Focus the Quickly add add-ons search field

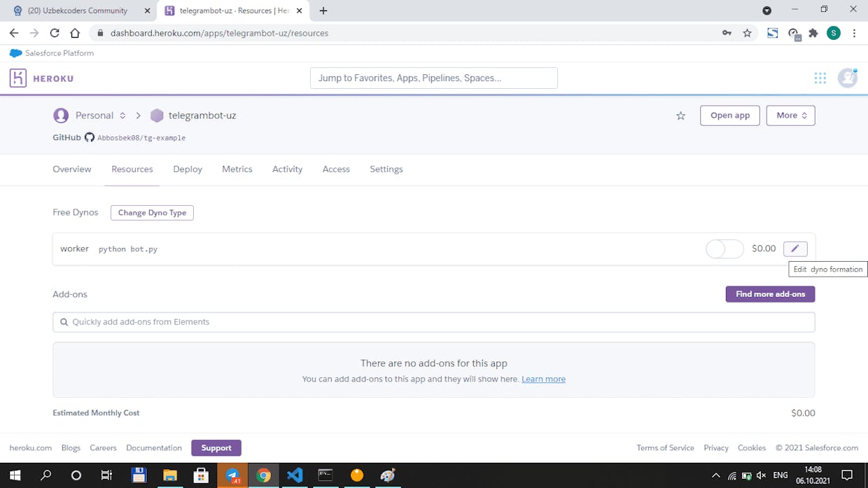click(x=434, y=322)
